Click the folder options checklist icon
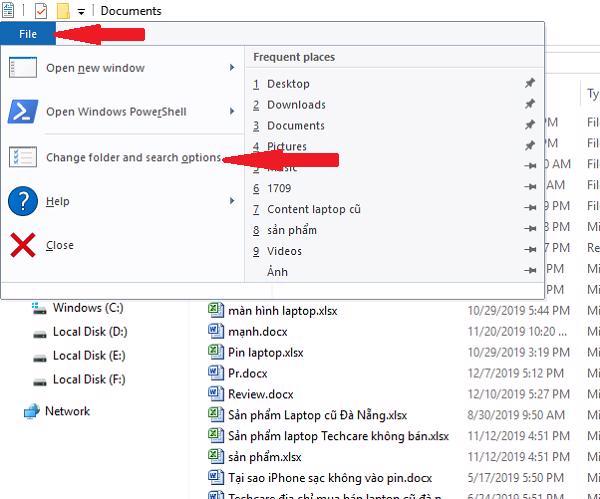This screenshot has height=499, width=600. click(23, 157)
